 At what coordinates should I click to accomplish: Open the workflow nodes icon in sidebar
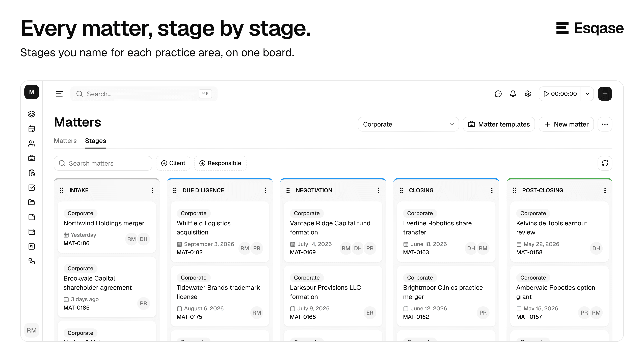coord(32,261)
